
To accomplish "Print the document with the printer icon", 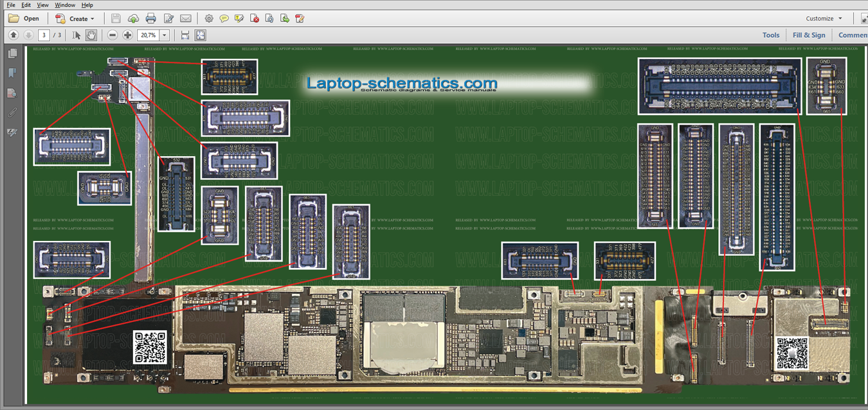I will point(150,19).
